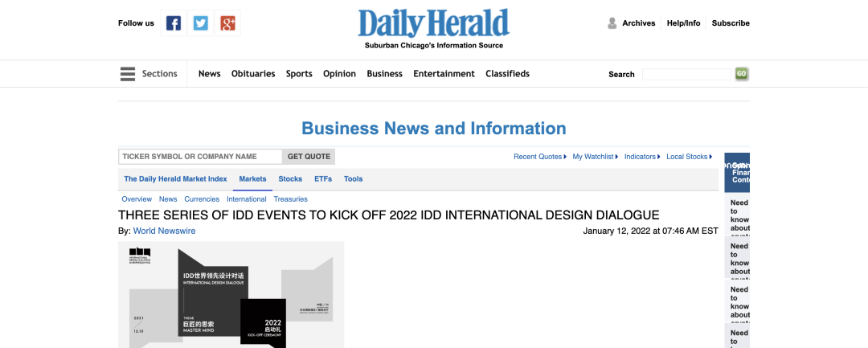Viewport: 868px width, 348px height.
Task: Select the Tools tab
Action: click(353, 178)
